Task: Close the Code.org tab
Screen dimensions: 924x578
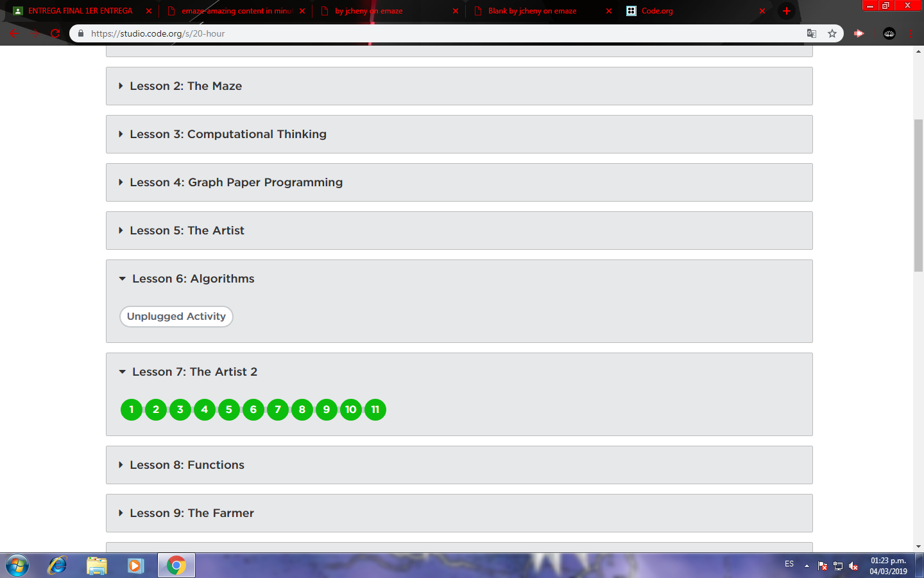Action: click(x=762, y=11)
